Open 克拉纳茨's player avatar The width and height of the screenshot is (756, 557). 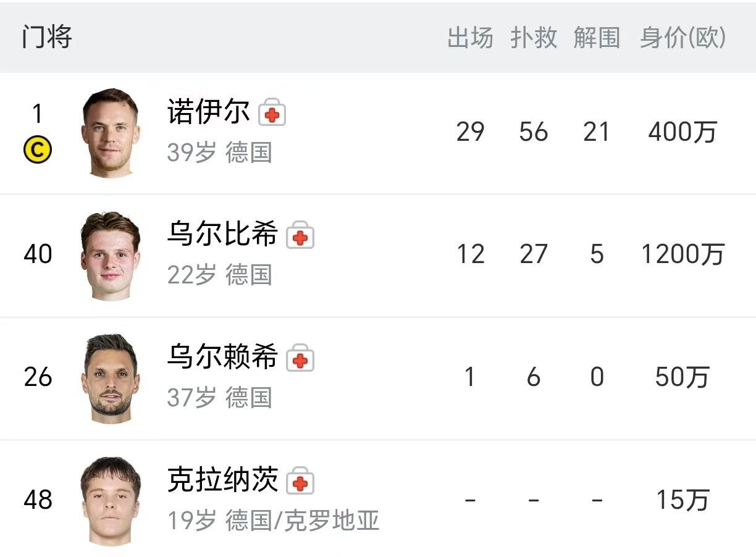(111, 501)
